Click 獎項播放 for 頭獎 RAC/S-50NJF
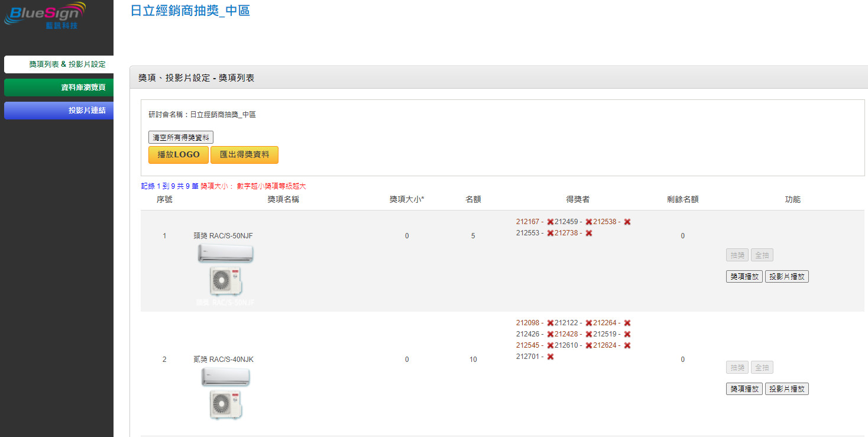 tap(744, 276)
